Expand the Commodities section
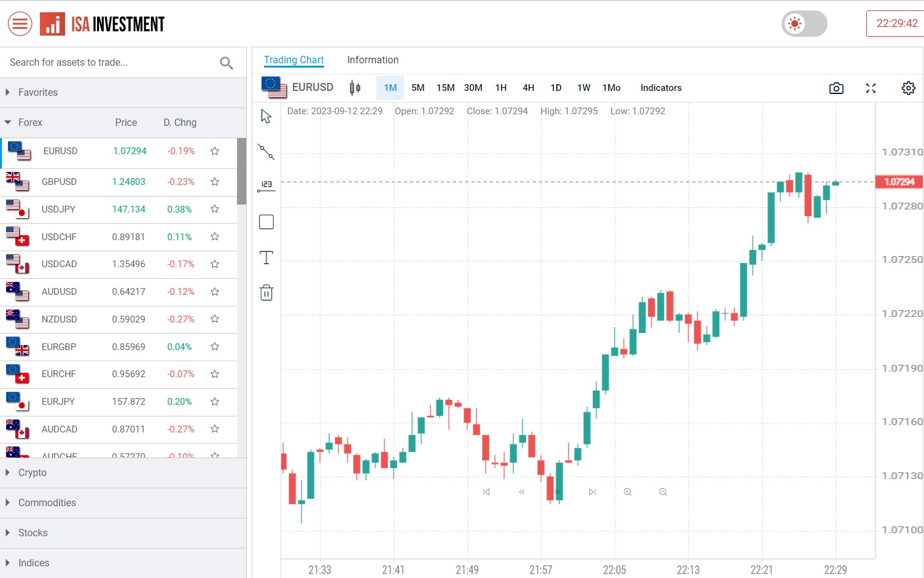The height and width of the screenshot is (578, 924). tap(123, 503)
